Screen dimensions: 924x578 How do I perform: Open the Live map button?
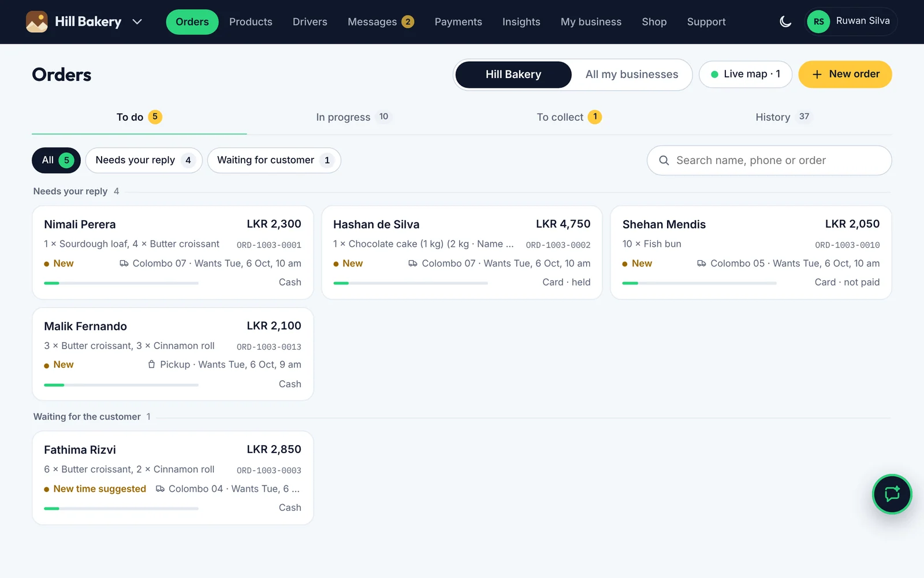746,75
